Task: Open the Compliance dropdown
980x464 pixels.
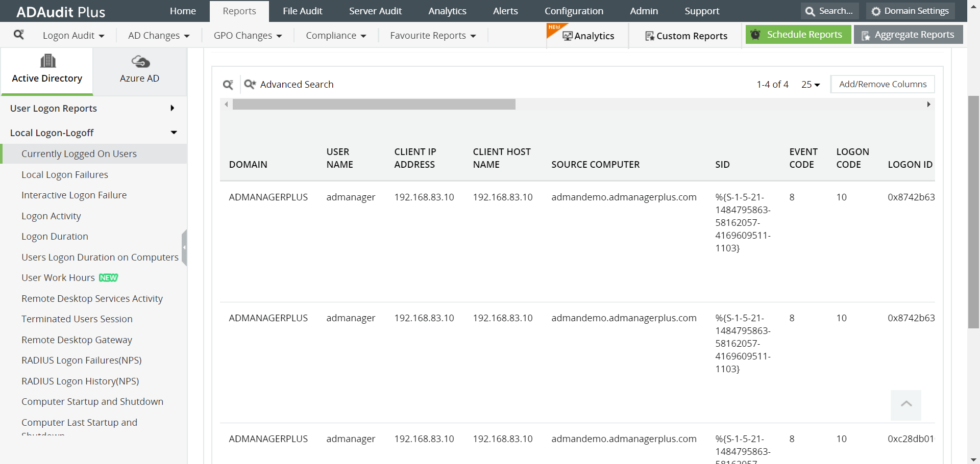Action: [x=336, y=36]
